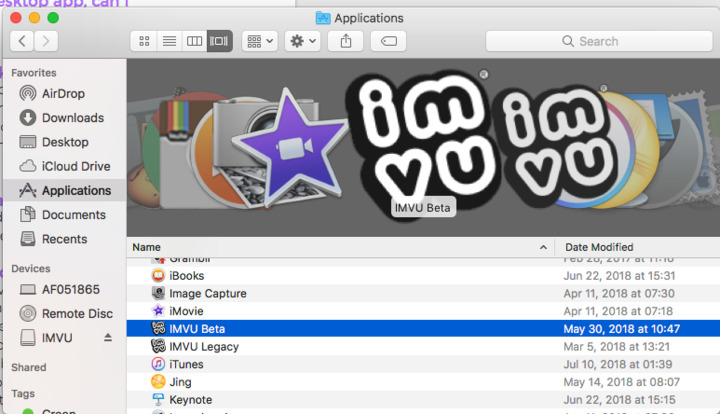This screenshot has height=414, width=720.
Task: Toggle sort direction arrow in Name header
Action: 543,247
